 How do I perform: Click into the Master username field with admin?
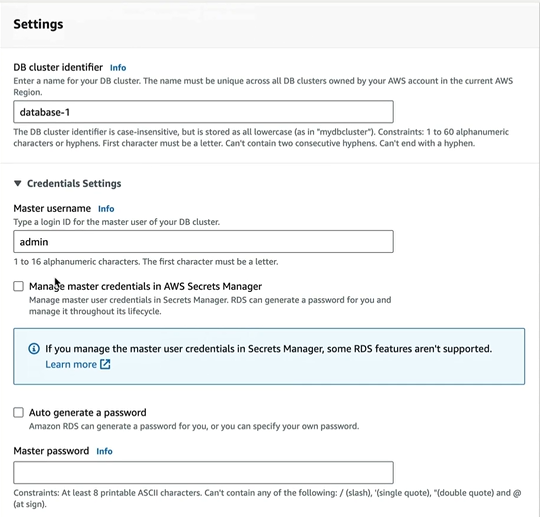pyautogui.click(x=203, y=241)
